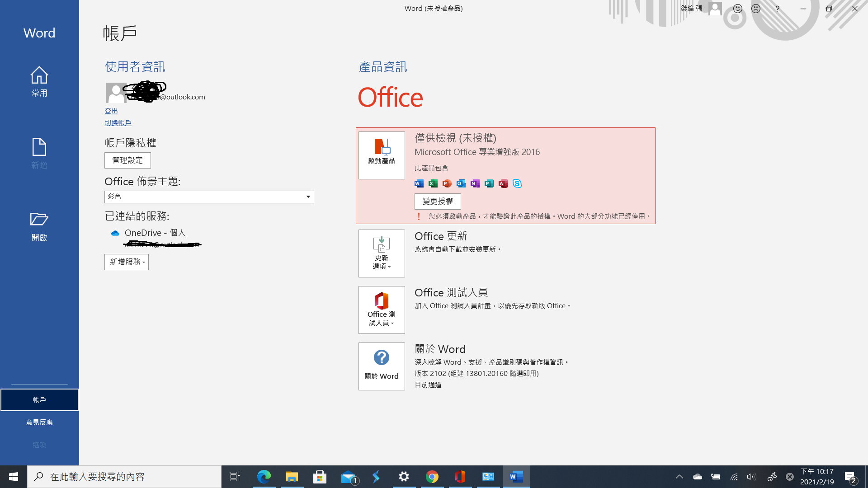Click the smiley face feedback icon
The width and height of the screenshot is (868, 488).
pos(737,9)
